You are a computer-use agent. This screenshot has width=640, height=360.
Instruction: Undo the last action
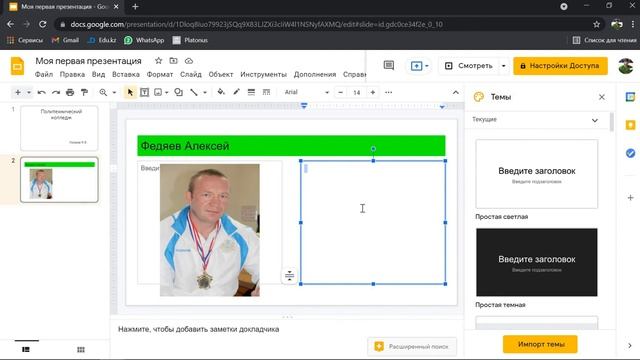tap(41, 92)
